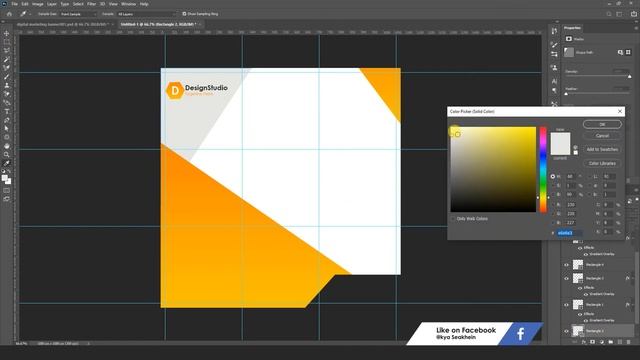Select the Path Selection arrow tool
Viewport: 640px width, 360px height.
coord(7,129)
